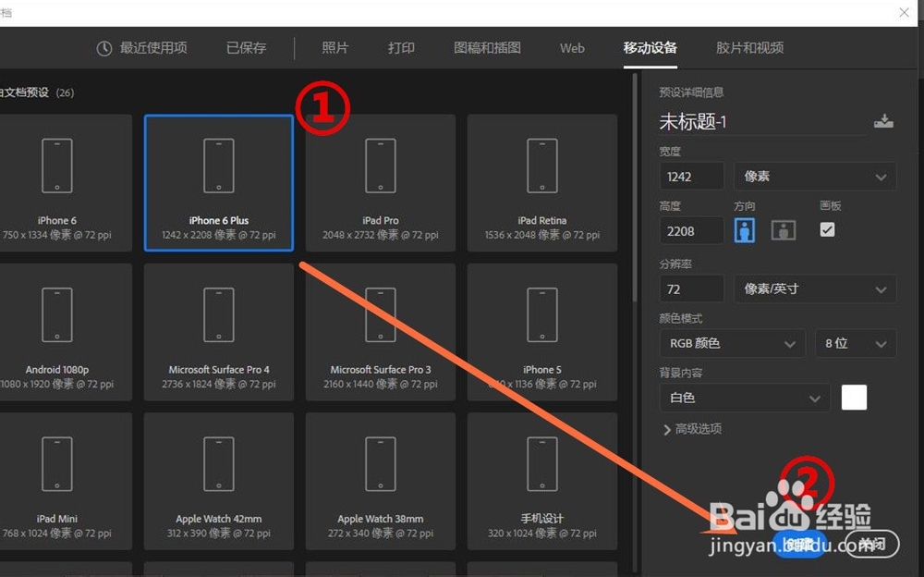Click the Apple Watch 42mm device icon
Screen dimensions: 924x577
(219, 464)
